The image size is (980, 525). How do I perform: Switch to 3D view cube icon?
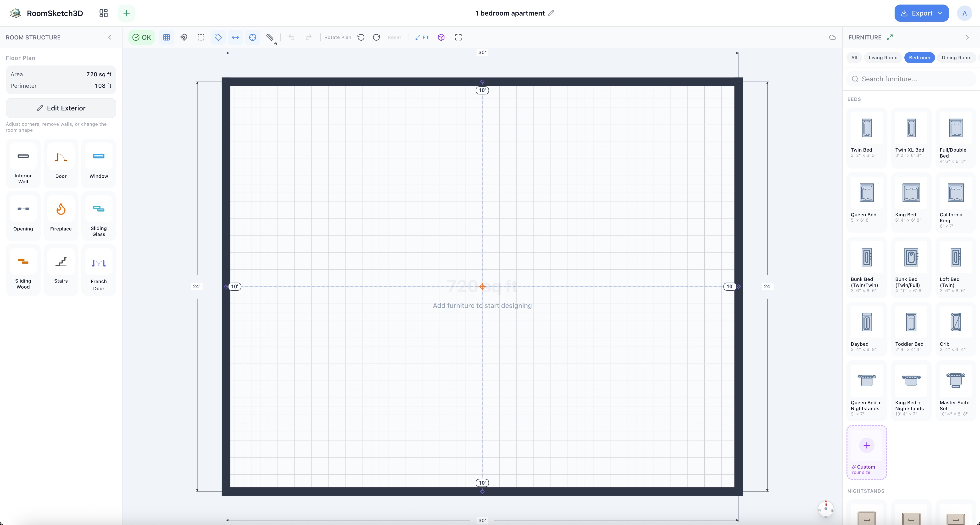tap(441, 37)
